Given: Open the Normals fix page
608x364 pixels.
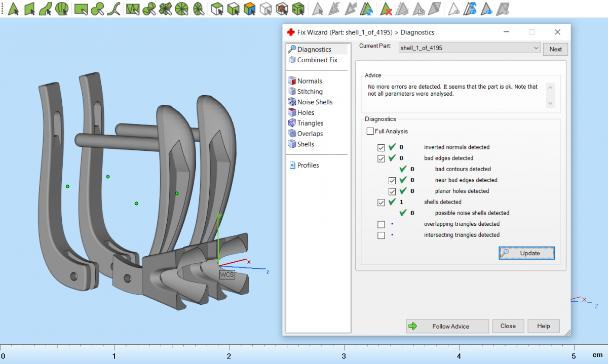Looking at the screenshot, I should 309,81.
